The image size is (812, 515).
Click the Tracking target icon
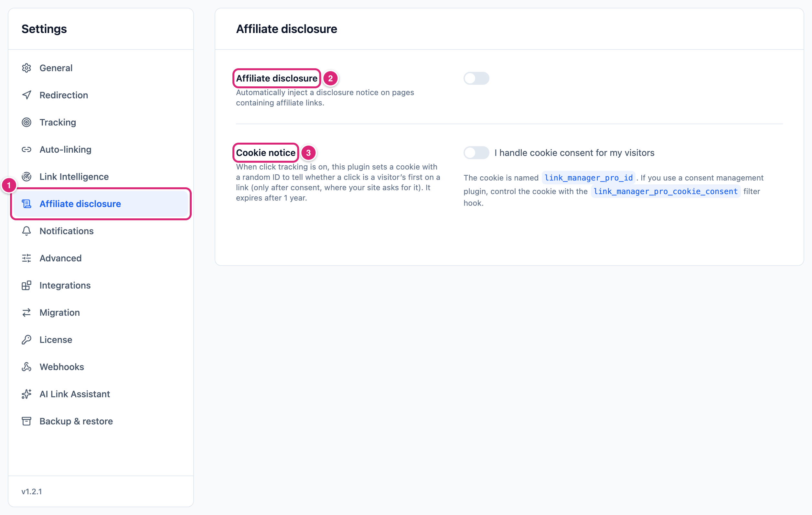26,122
